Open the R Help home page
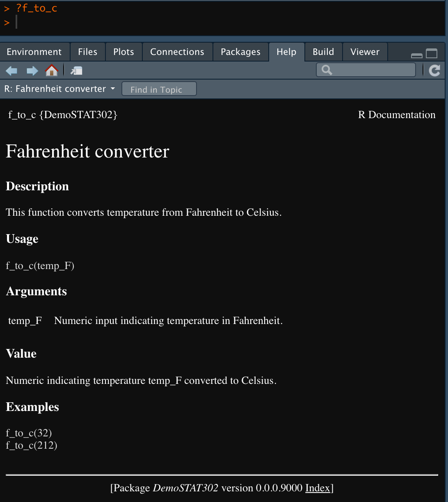This screenshot has width=448, height=502. pos(52,71)
